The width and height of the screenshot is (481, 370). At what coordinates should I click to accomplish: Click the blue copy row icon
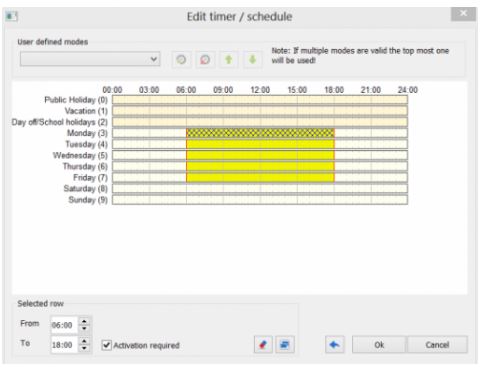[x=285, y=344]
